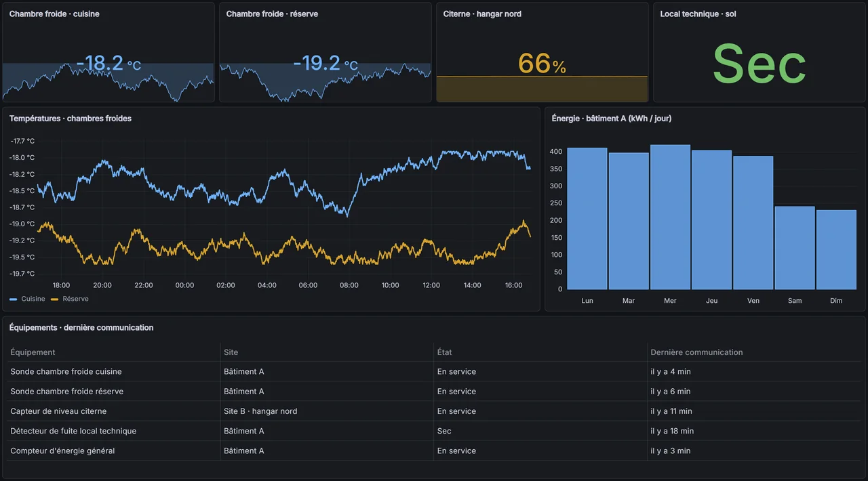Image resolution: width=868 pixels, height=481 pixels.
Task: Click "En service" in the Compteur d'énergie row
Action: [540, 451]
